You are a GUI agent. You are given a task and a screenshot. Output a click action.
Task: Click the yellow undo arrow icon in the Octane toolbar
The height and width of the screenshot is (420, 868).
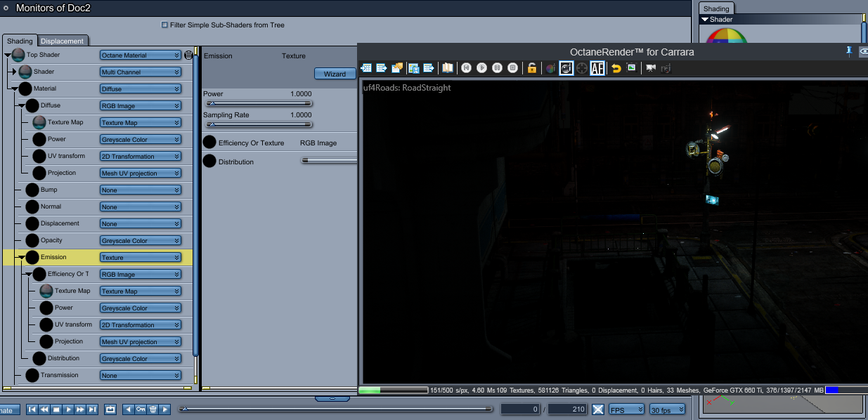[x=616, y=68]
